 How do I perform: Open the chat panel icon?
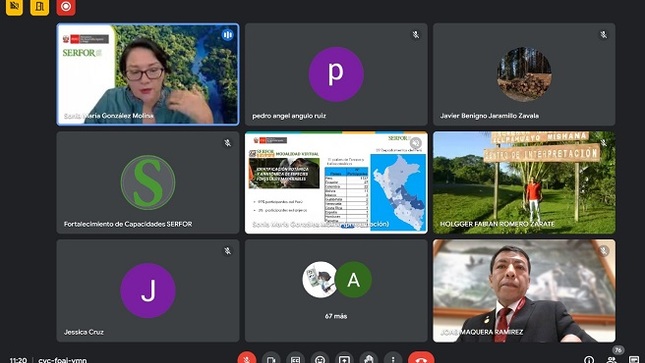click(x=634, y=359)
